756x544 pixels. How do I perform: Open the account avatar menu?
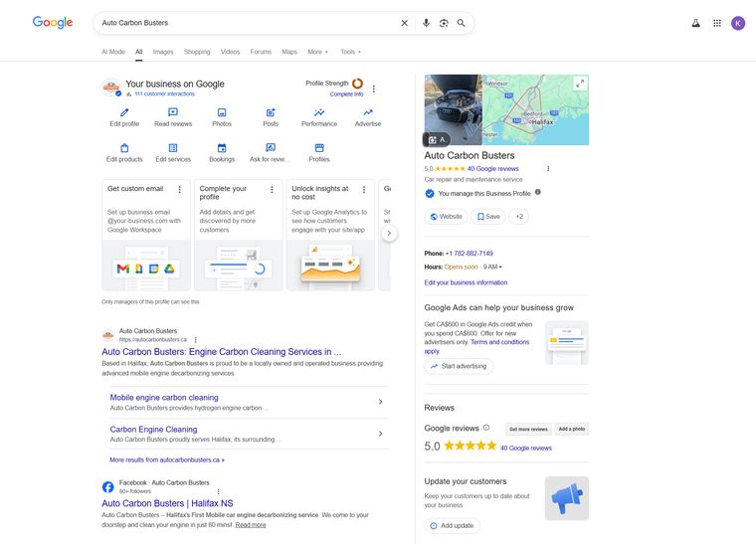pos(738,23)
